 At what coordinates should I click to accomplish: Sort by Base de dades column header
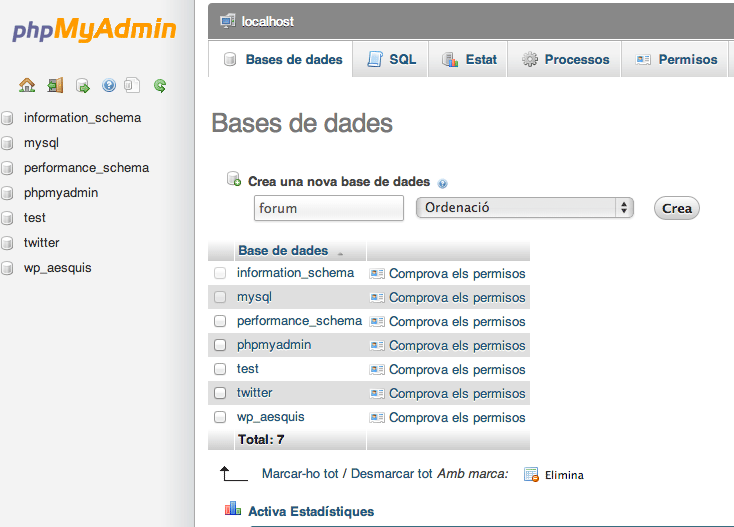tap(283, 251)
